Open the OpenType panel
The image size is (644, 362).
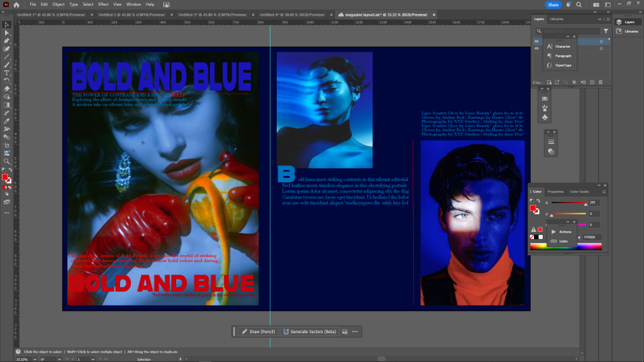pyautogui.click(x=563, y=65)
